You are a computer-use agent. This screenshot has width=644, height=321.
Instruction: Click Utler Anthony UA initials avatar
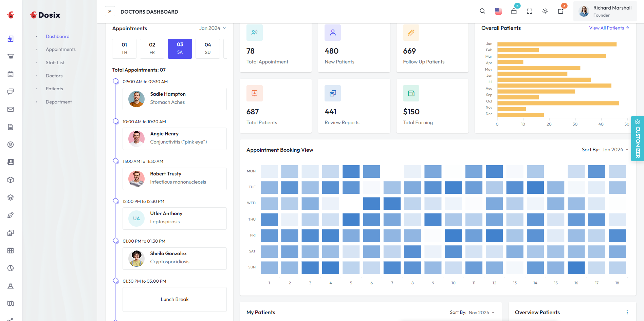coord(136,219)
